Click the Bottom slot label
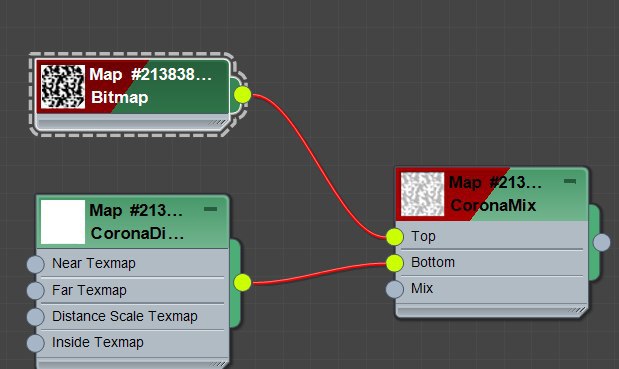The width and height of the screenshot is (619, 369). (433, 262)
